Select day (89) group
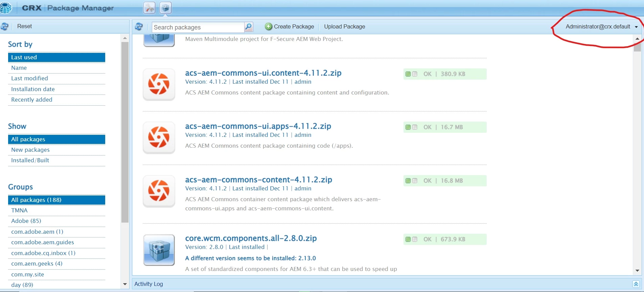 click(x=56, y=285)
